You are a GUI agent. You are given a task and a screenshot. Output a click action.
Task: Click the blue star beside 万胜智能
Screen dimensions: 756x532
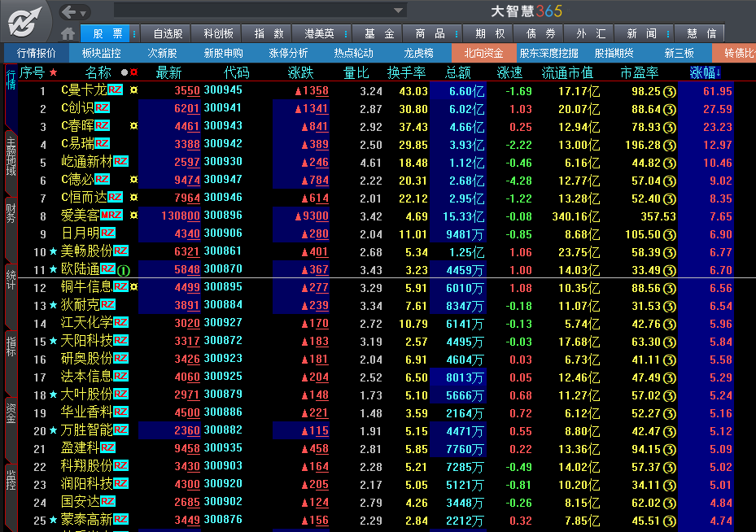point(54,430)
